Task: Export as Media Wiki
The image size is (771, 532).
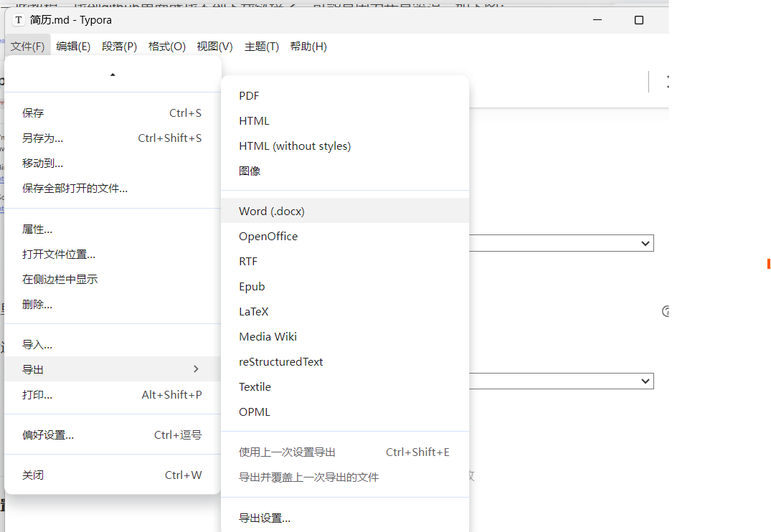Action: pyautogui.click(x=345, y=337)
